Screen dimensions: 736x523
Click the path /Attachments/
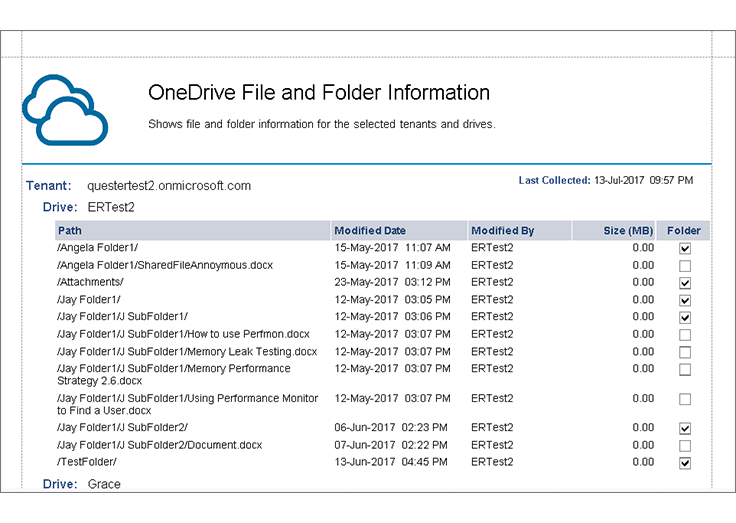[x=90, y=282]
